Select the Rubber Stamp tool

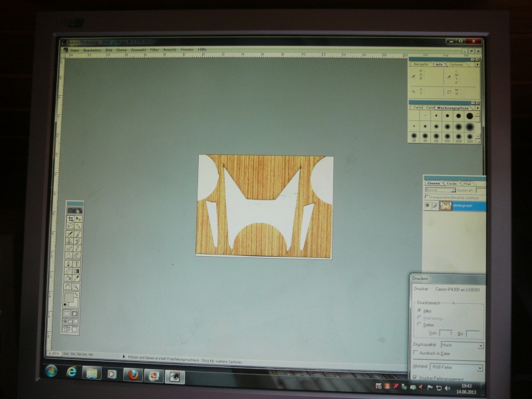coord(69,241)
